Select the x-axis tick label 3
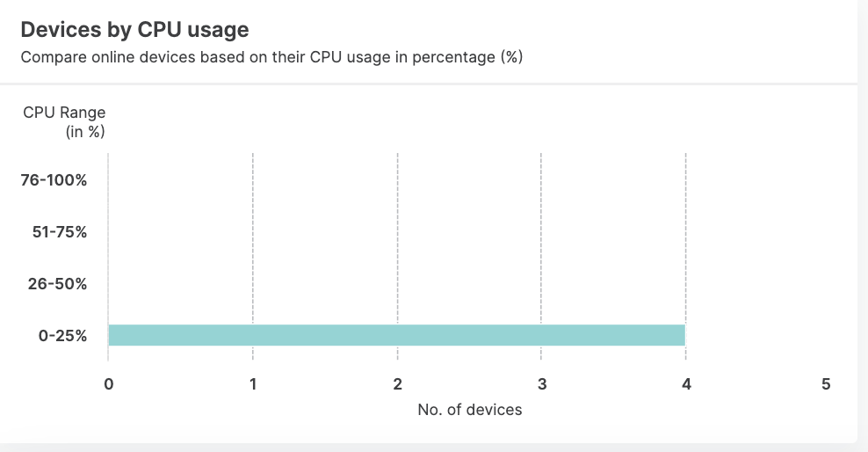 542,384
